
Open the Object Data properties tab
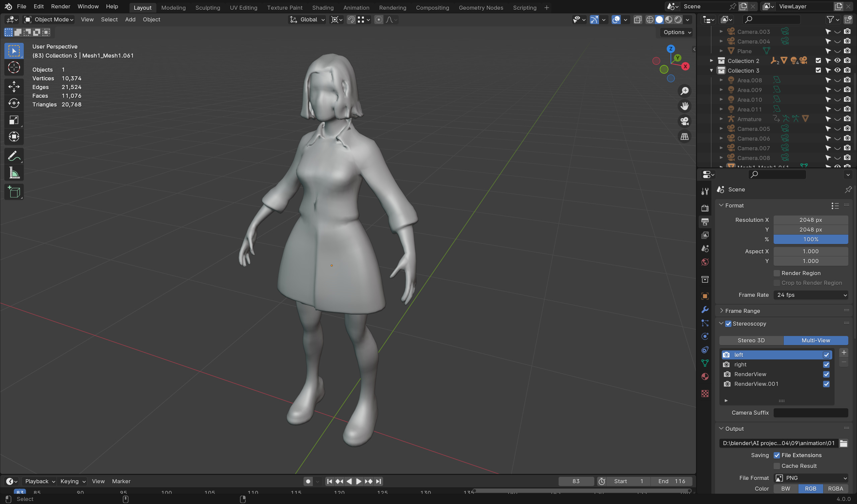click(705, 363)
